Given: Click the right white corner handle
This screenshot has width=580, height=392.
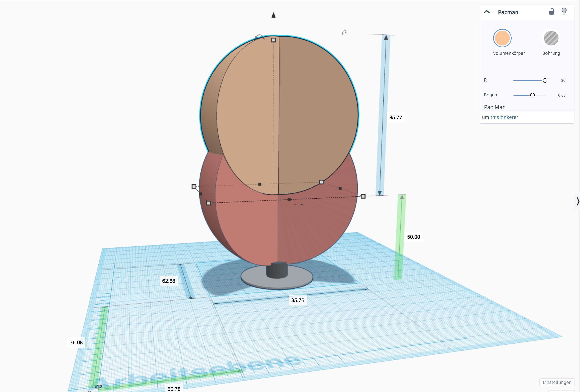Looking at the screenshot, I should (x=363, y=197).
